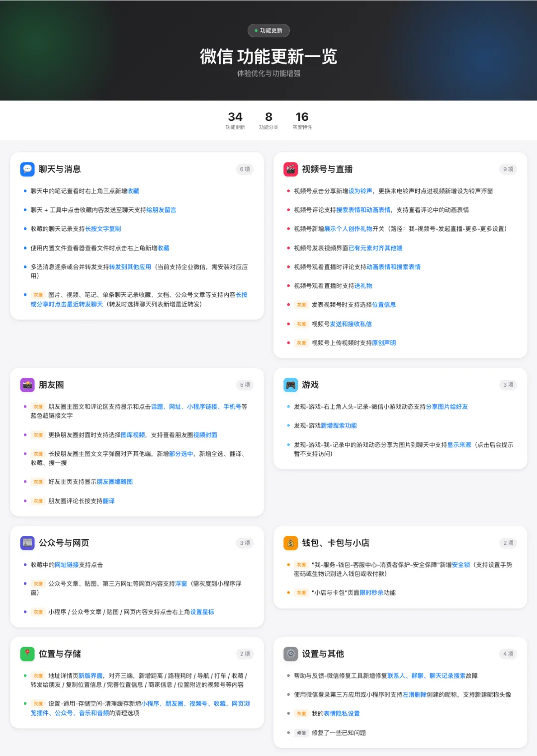Viewport: 537px width, 756px height.
Task: Click the 网址链接 highlighted text
Action: (x=67, y=565)
